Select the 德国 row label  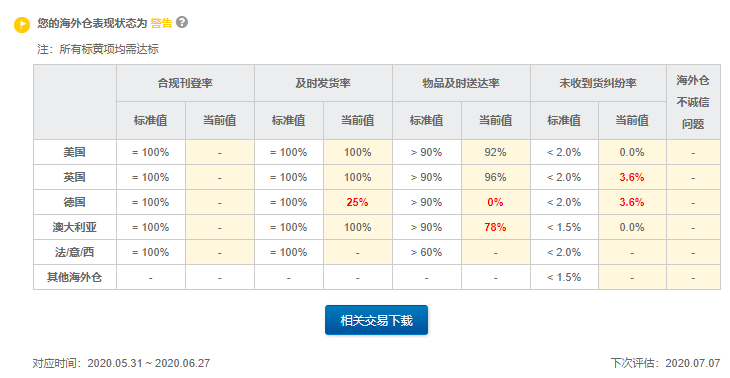pos(74,202)
